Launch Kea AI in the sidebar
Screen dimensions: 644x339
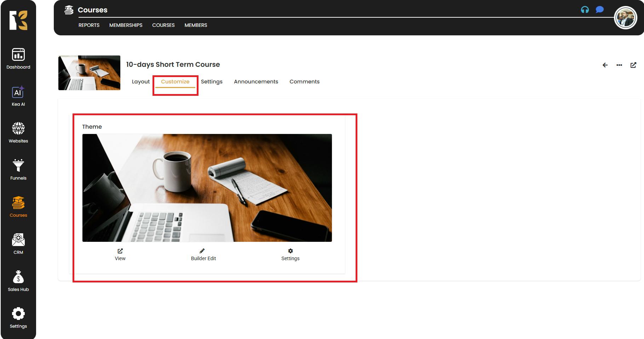click(18, 96)
